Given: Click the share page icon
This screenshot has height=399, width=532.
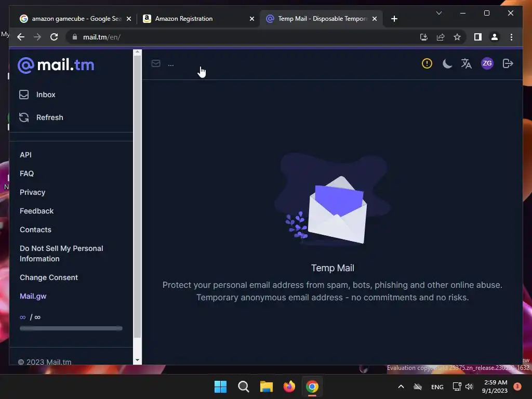Looking at the screenshot, I should coord(441,37).
